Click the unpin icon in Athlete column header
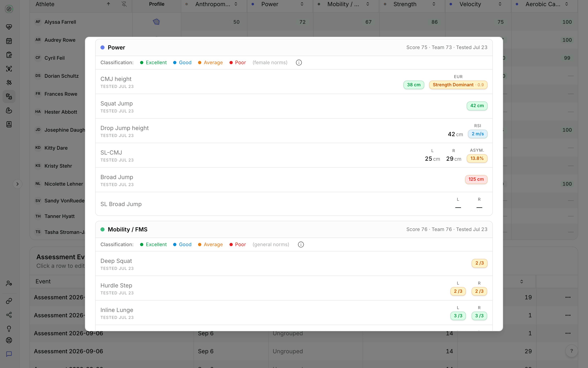Viewport: 588px width, 368px height. pyautogui.click(x=124, y=4)
